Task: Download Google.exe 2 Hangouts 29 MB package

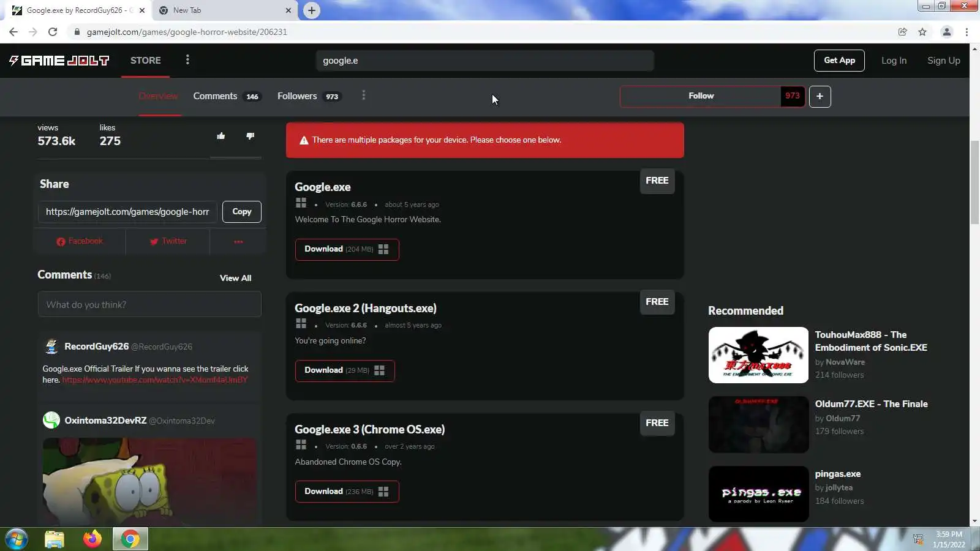Action: point(345,370)
